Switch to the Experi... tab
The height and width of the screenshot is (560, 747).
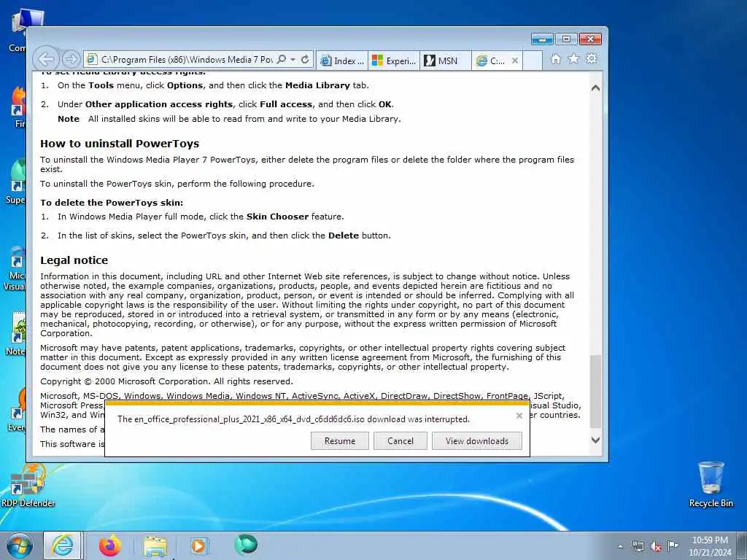click(394, 61)
